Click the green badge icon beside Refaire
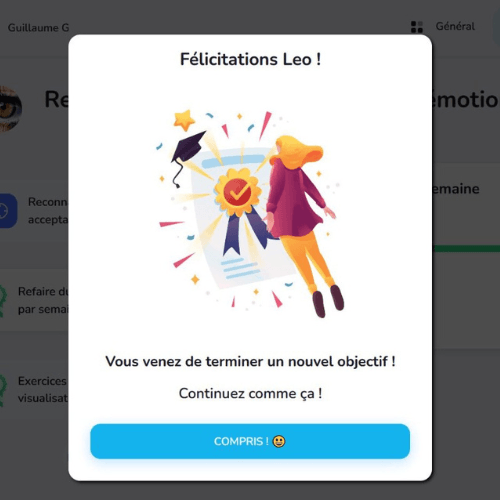 coord(3,301)
